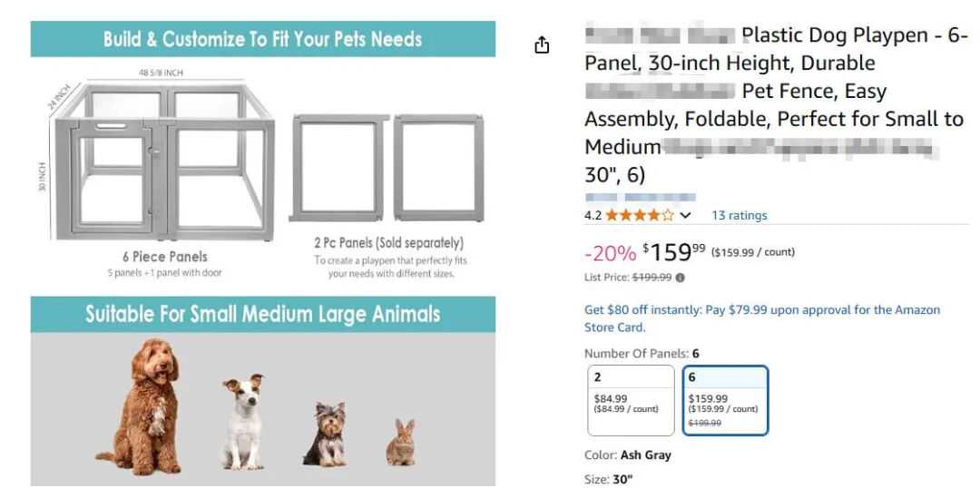Select the 2 panels option for $84.99

(631, 400)
